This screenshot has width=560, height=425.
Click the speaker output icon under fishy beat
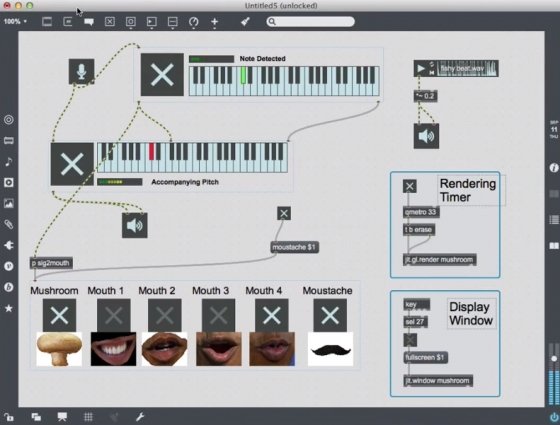click(x=426, y=136)
